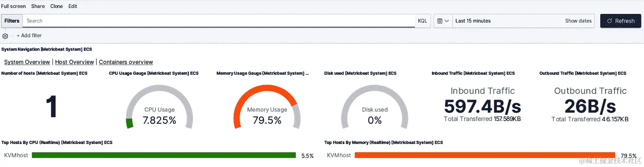Click + Add filter
This screenshot has height=167, width=644.
click(x=29, y=35)
